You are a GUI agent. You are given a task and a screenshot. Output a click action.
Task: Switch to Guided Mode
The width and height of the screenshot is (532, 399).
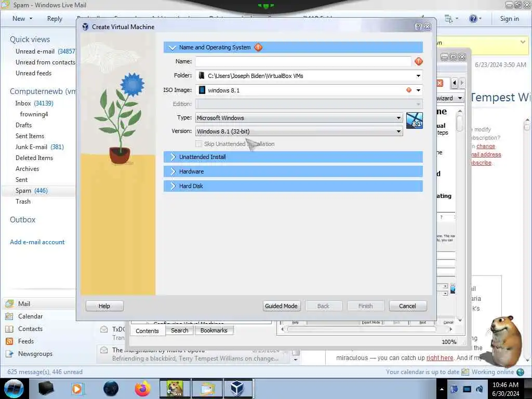[281, 306]
